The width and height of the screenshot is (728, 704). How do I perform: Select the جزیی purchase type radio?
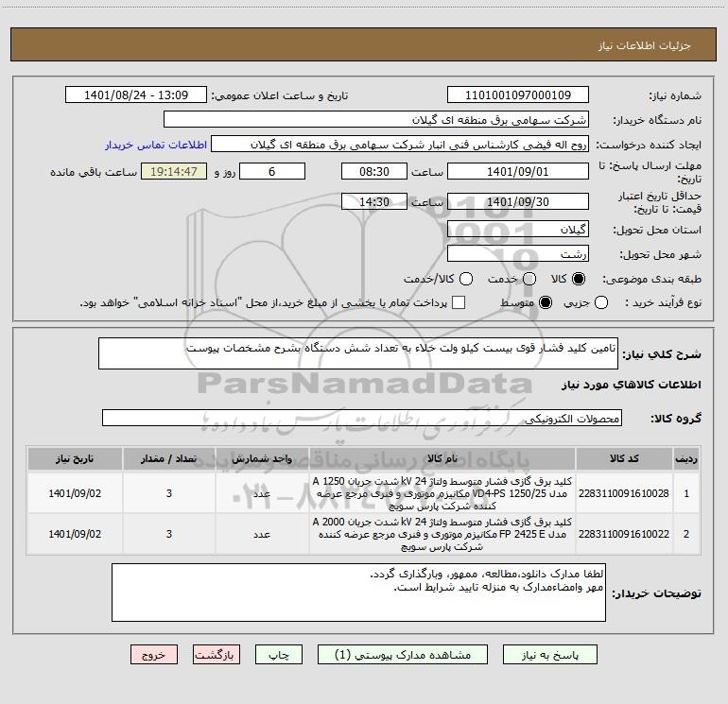coord(600,302)
